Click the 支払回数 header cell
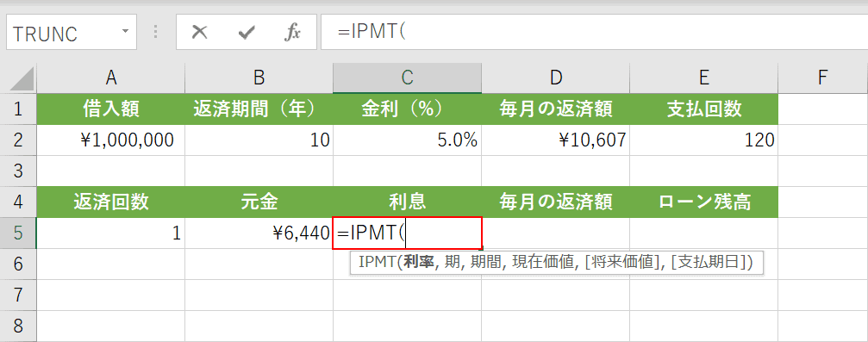Screen dimensions: 868x342 tap(703, 109)
